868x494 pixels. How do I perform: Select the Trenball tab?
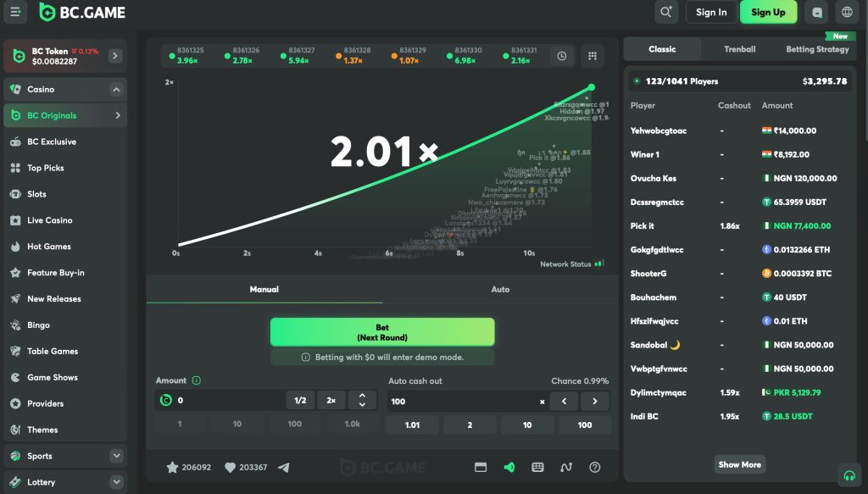pos(739,49)
